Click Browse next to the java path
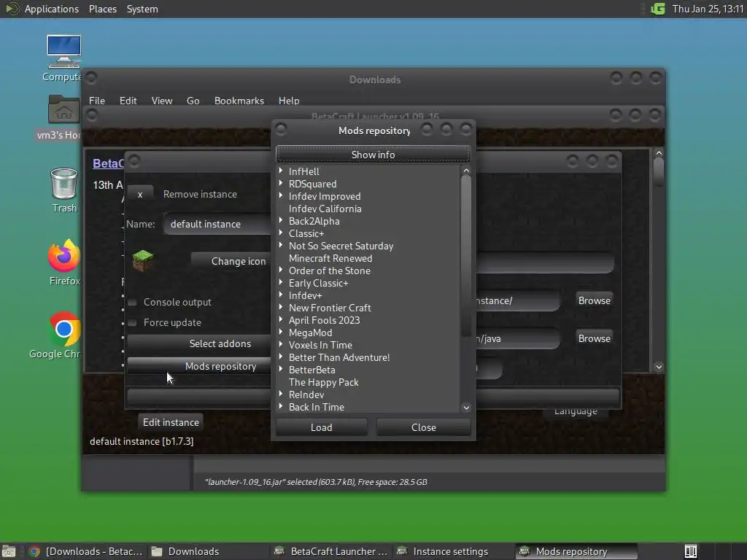Viewport: 747px width, 560px height. coord(594,338)
